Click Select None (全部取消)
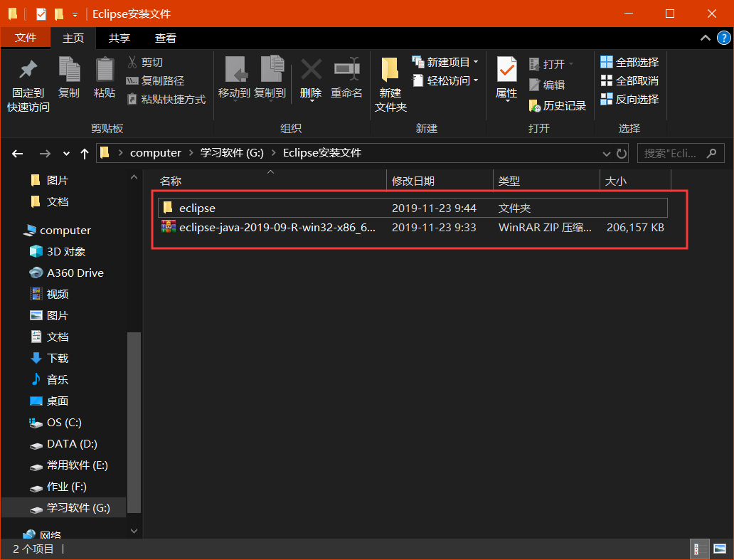 click(x=629, y=81)
